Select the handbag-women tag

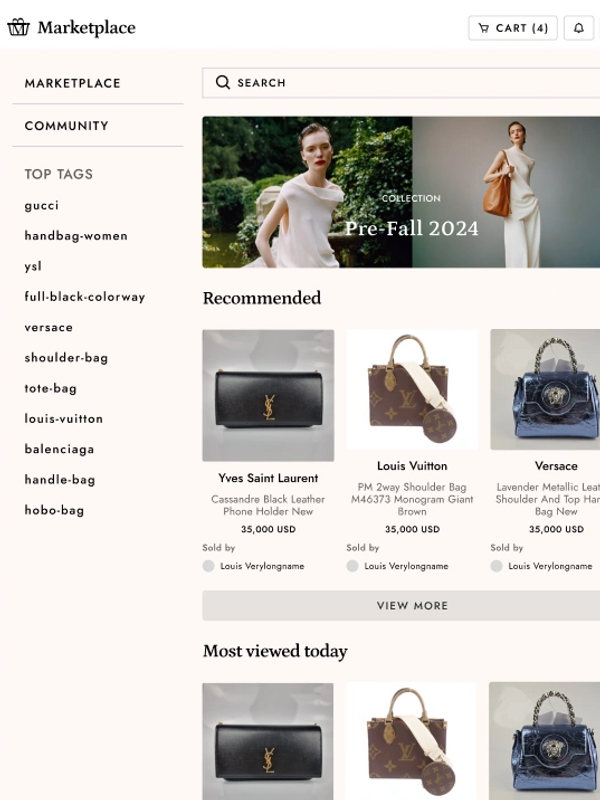coord(76,236)
